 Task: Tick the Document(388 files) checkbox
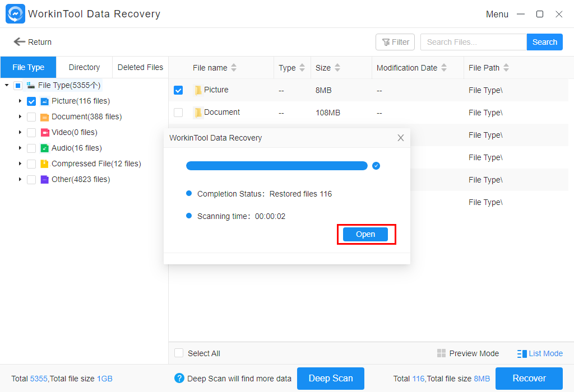coord(31,117)
